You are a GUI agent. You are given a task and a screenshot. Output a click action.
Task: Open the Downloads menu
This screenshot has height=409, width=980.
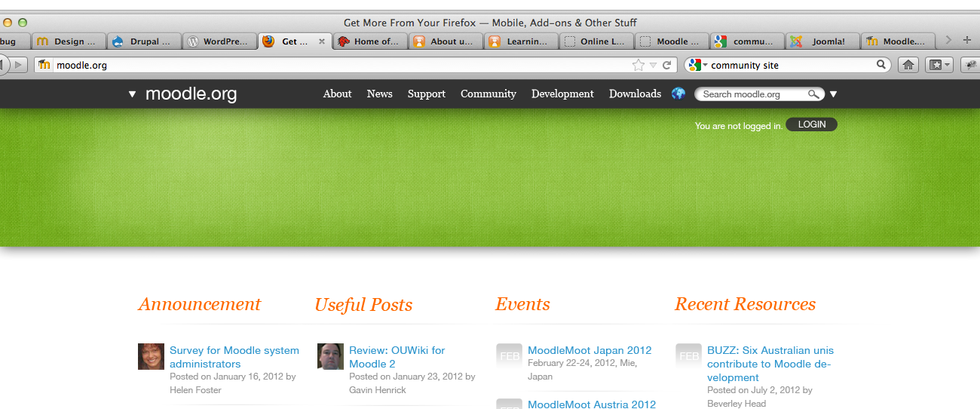pos(635,94)
